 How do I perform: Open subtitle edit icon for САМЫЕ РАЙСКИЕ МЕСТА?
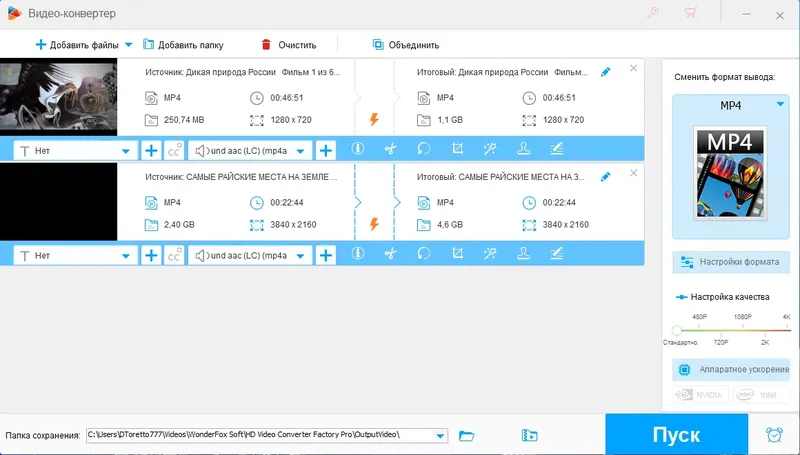pyautogui.click(x=557, y=254)
